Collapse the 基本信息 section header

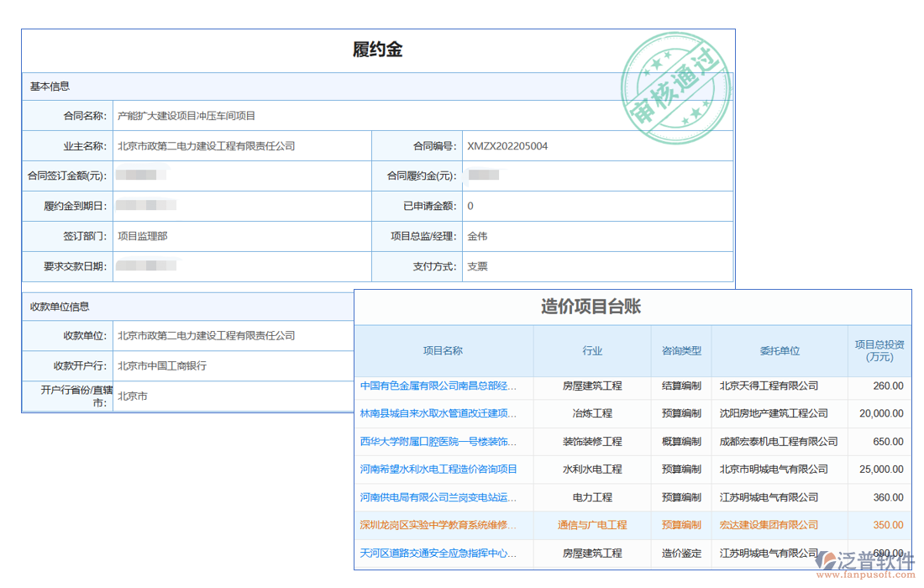tap(50, 87)
